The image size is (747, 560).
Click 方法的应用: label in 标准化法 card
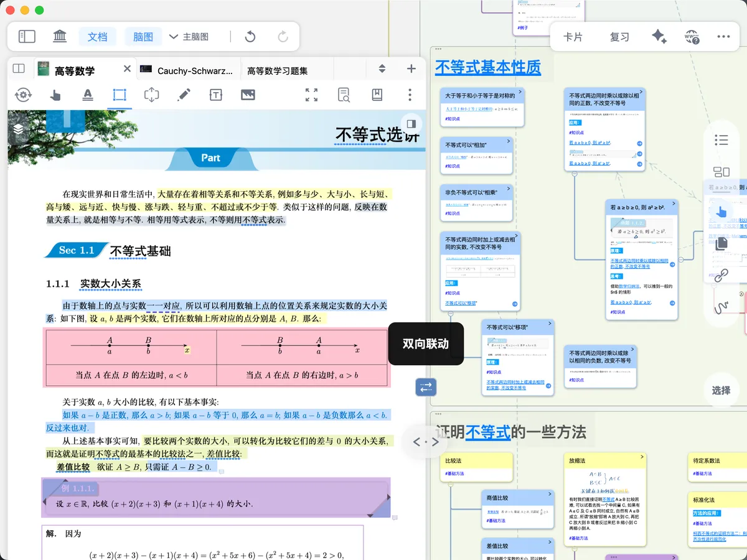point(707,513)
